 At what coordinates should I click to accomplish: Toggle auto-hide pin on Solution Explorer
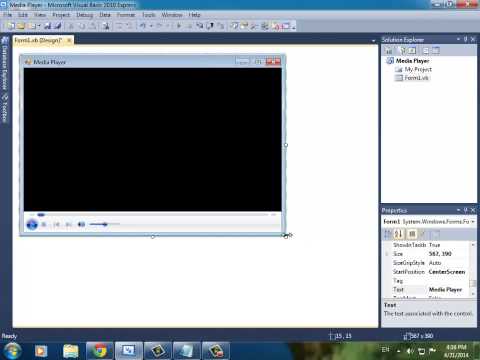coord(466,39)
